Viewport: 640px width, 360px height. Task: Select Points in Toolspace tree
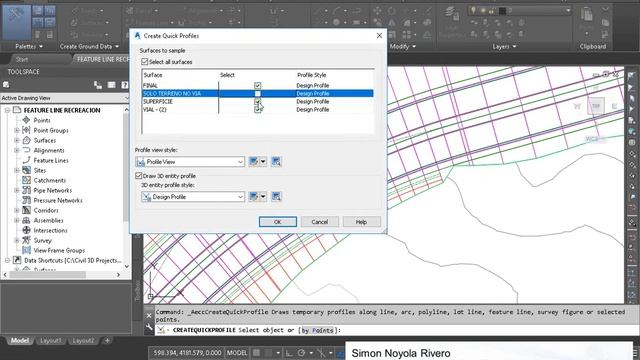click(x=42, y=120)
